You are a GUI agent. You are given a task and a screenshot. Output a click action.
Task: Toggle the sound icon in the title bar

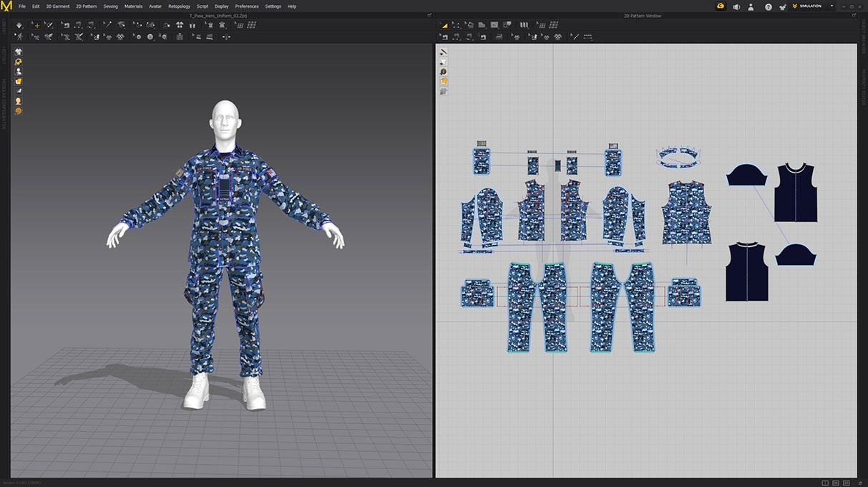(x=736, y=6)
